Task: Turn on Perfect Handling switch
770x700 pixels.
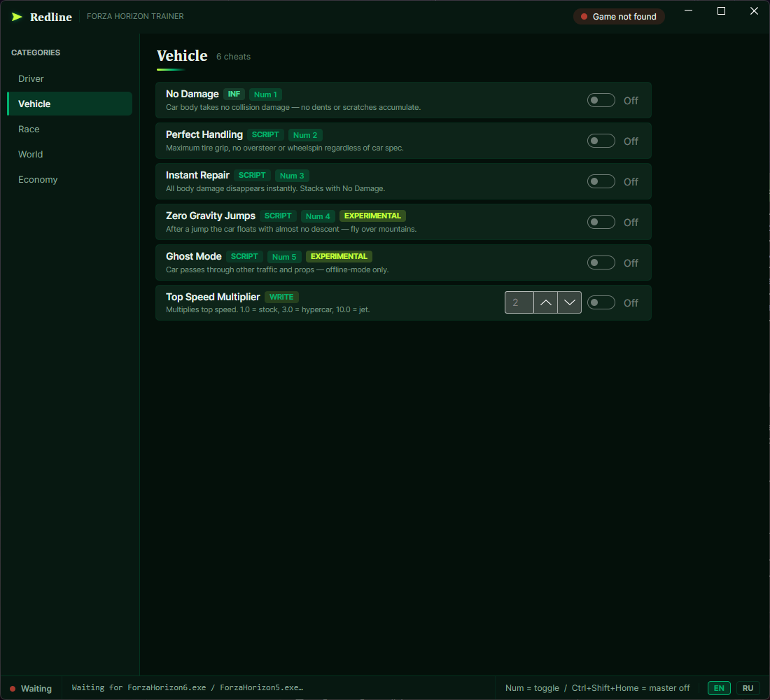Action: pos(601,141)
